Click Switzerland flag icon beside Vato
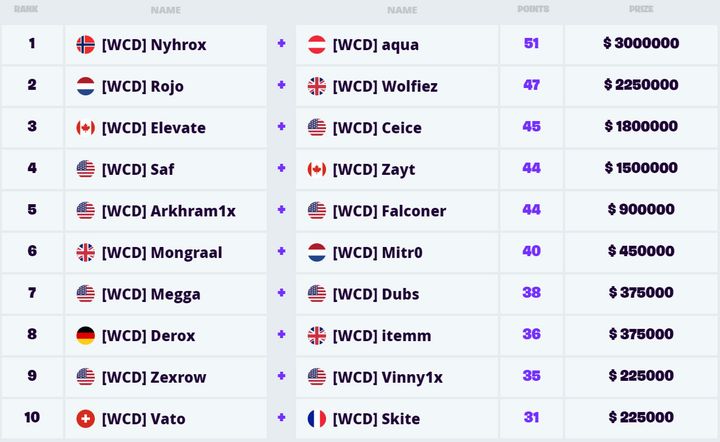Viewport: 720px width, 442px height. coord(85,419)
